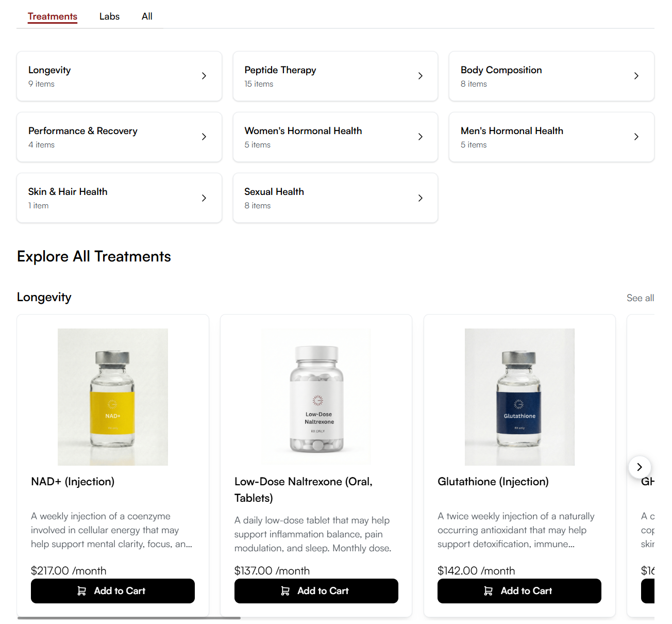Screen dimensions: 672x624
Task: Click the chevron arrow on the Peptide Therapy card
Action: point(421,76)
